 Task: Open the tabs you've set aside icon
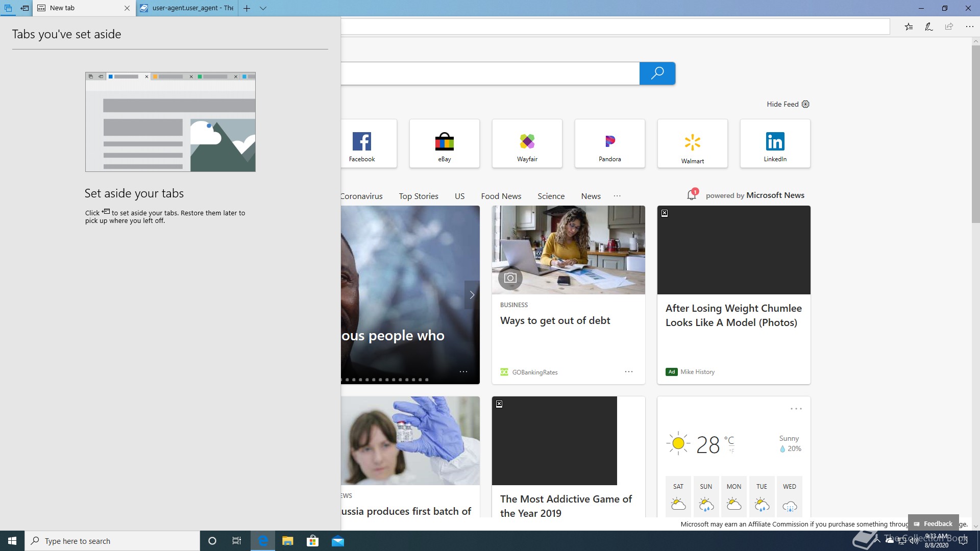point(8,8)
